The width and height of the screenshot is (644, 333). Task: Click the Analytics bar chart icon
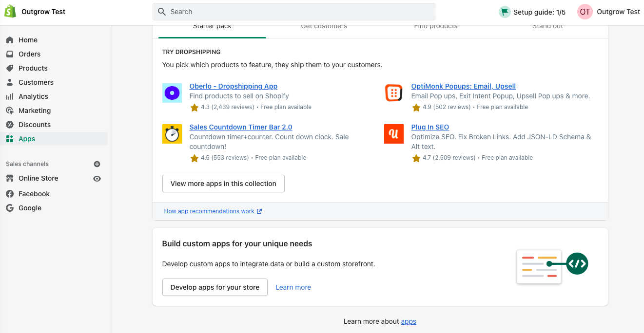[10, 96]
